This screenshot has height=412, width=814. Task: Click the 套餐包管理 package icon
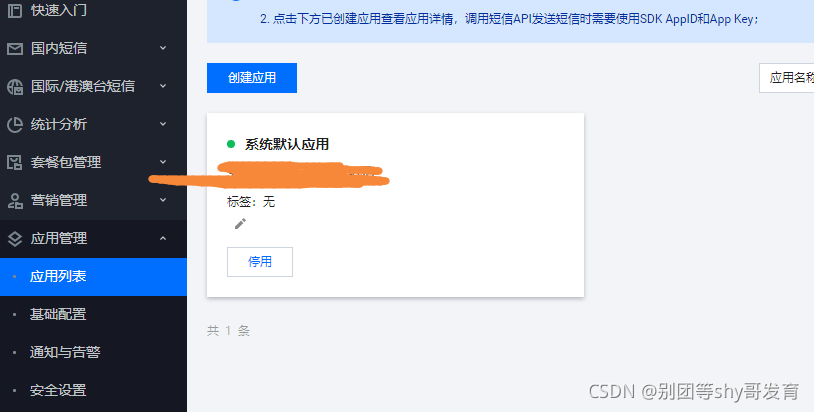(x=15, y=162)
